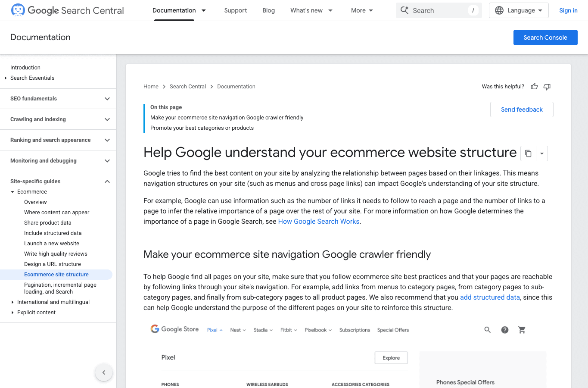The width and height of the screenshot is (588, 388).
Task: Open the Language dropdown
Action: [x=519, y=10]
